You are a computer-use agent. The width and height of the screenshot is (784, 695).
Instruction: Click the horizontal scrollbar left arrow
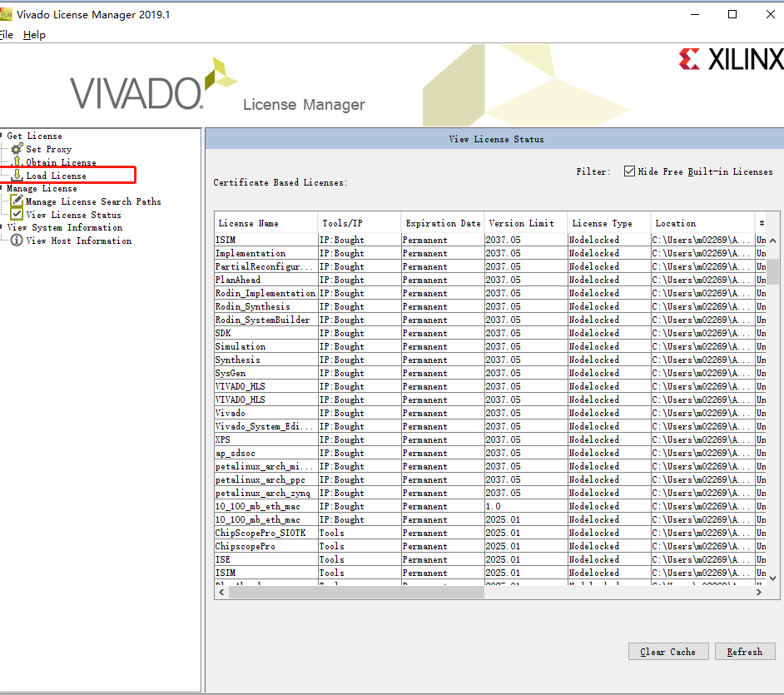[221, 592]
